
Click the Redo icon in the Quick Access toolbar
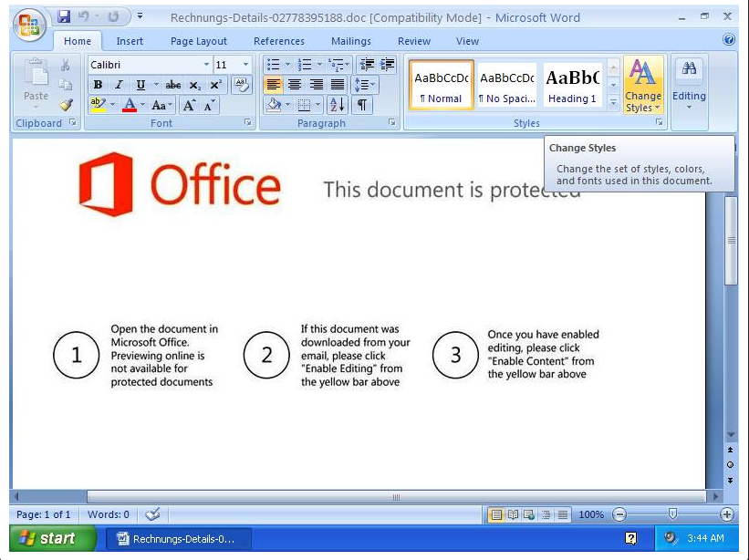click(113, 16)
